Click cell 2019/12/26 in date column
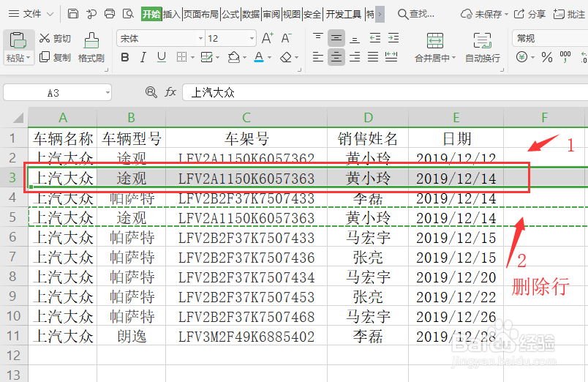588x382 pixels. (x=456, y=317)
